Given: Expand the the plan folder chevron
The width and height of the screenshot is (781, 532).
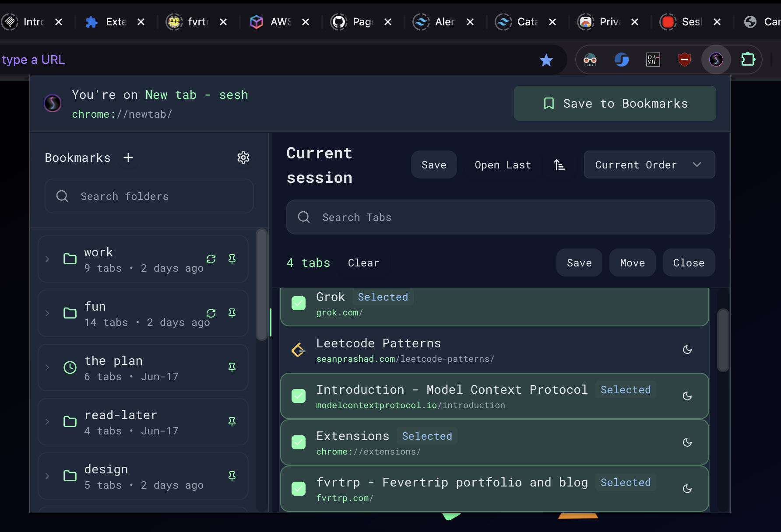Looking at the screenshot, I should (47, 367).
